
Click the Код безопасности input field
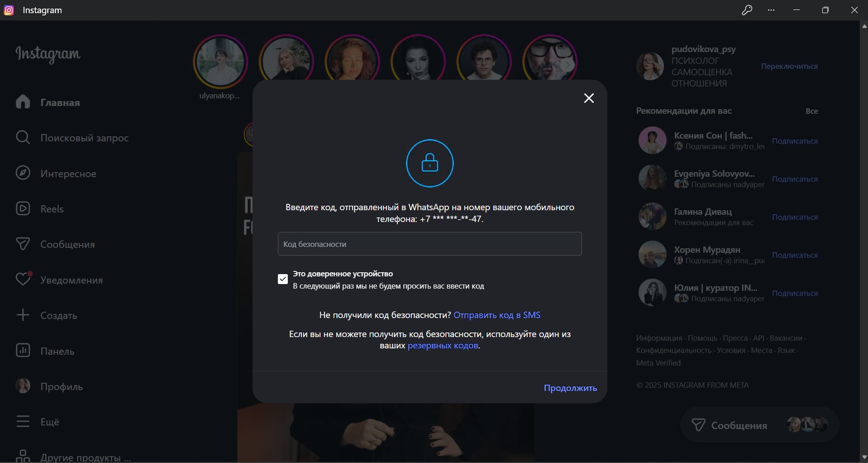429,244
